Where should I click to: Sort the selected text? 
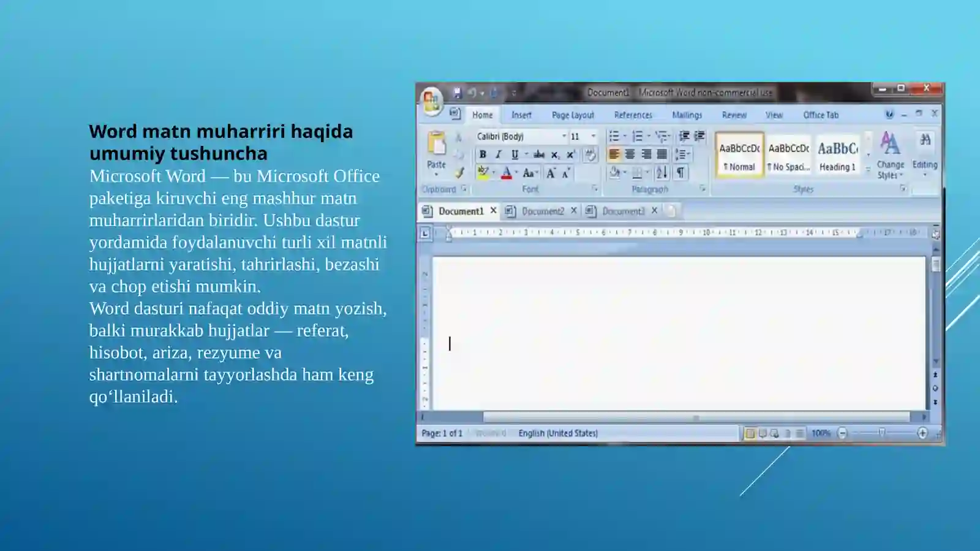(661, 173)
